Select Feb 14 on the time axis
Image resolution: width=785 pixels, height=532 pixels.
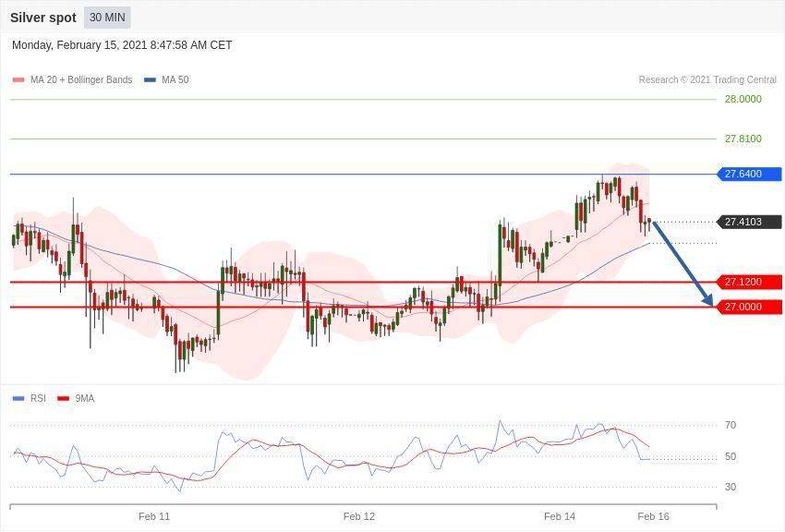pos(560,516)
